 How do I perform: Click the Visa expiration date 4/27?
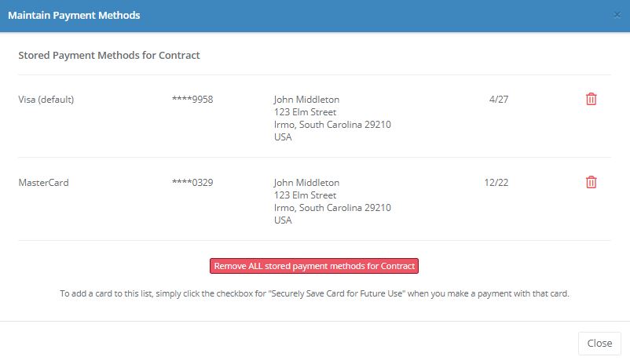coord(498,100)
